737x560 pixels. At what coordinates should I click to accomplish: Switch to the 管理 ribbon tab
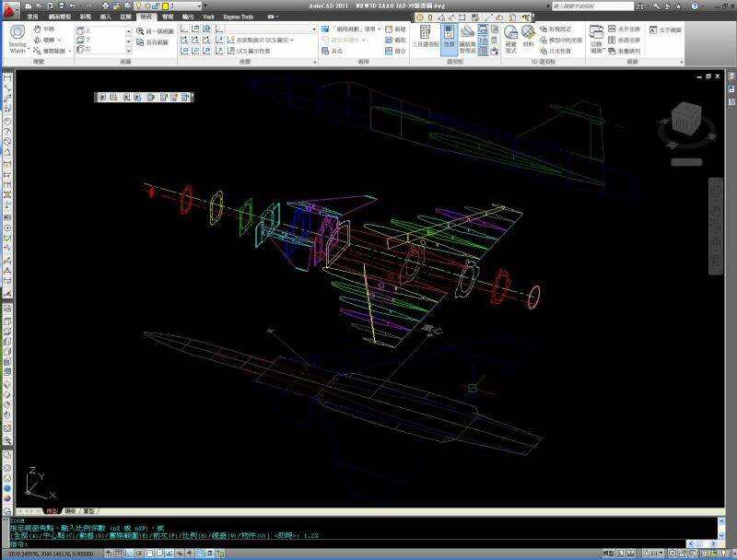point(168,17)
